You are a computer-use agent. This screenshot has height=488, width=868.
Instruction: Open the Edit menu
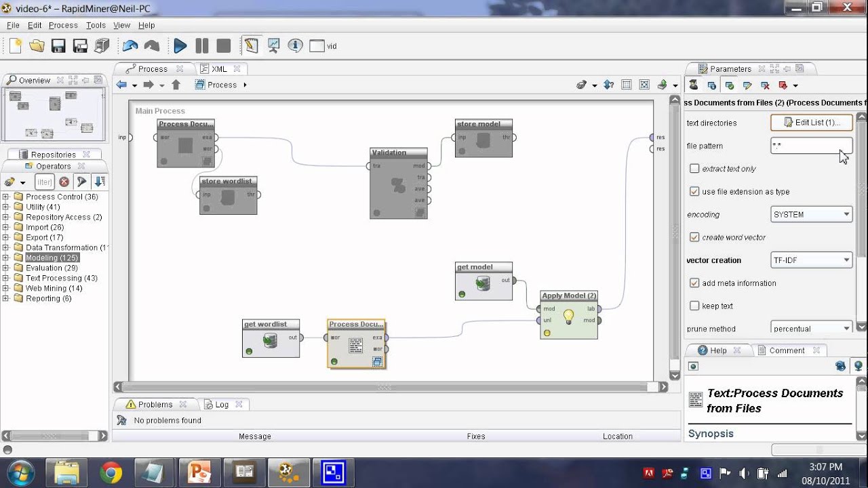click(x=35, y=25)
